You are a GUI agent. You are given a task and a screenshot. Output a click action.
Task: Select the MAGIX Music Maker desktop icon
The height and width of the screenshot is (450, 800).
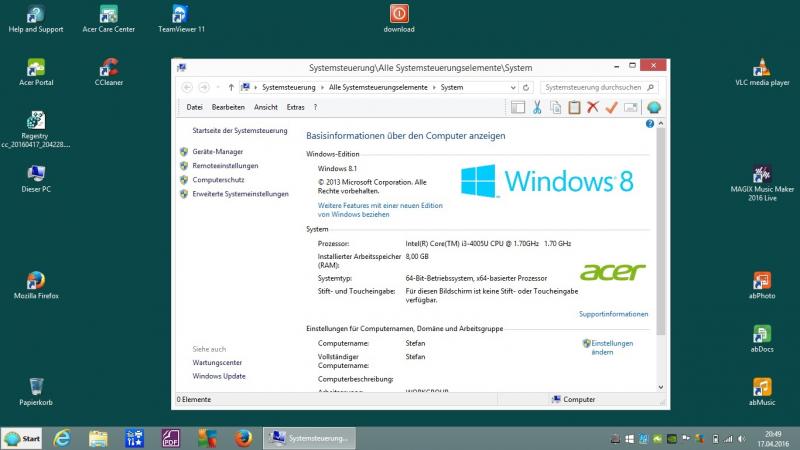coord(762,183)
